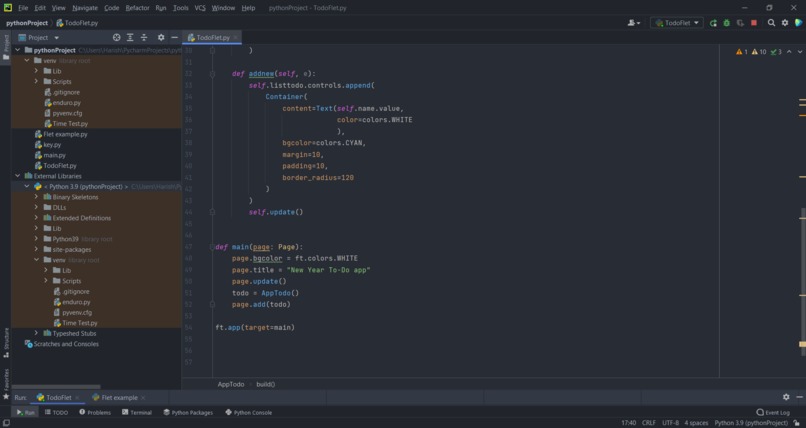Open the TODO tool window button
The height and width of the screenshot is (428, 806).
click(x=56, y=412)
